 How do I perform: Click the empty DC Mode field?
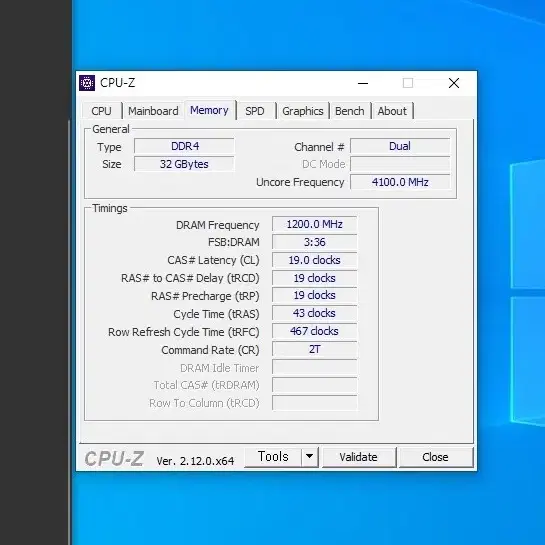pos(400,164)
